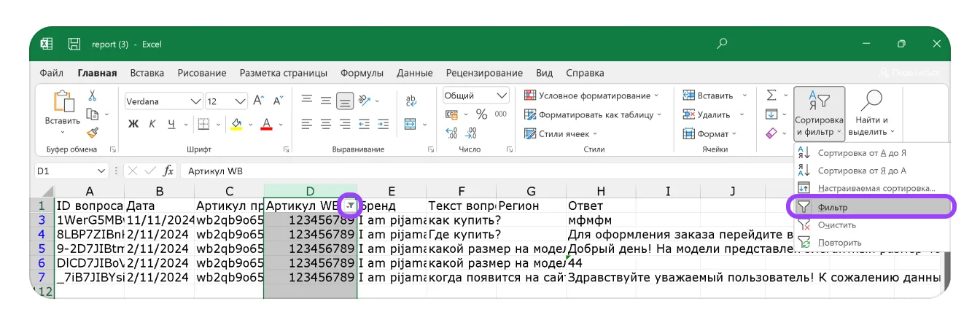This screenshot has width=980, height=312.
Task: Click the Cut scissors icon
Action: pos(93,95)
